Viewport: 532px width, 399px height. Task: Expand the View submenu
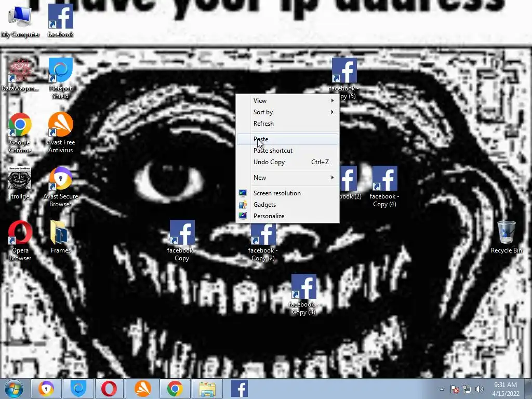point(287,101)
